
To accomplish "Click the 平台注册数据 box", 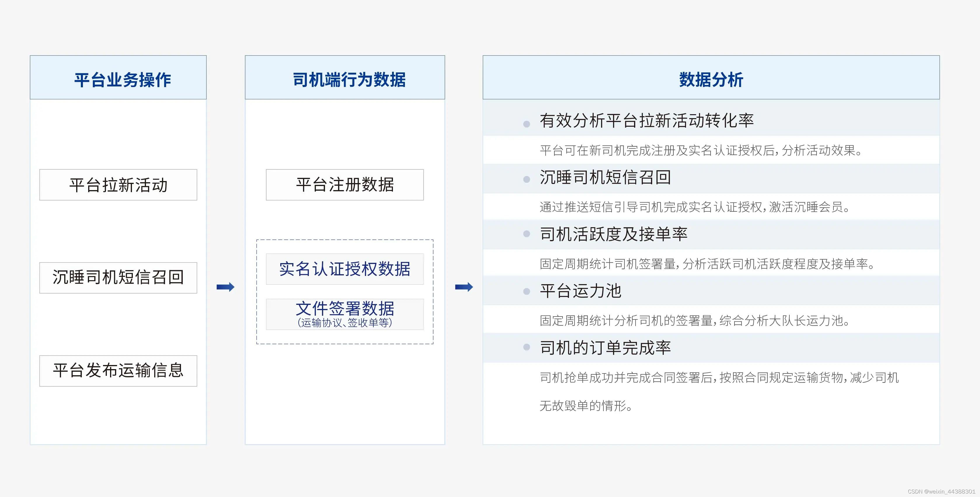I will (x=345, y=185).
